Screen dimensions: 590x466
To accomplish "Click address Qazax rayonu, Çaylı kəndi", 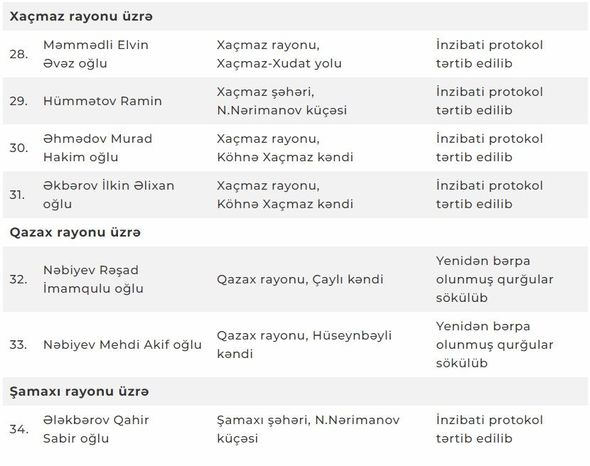I will tap(300, 279).
